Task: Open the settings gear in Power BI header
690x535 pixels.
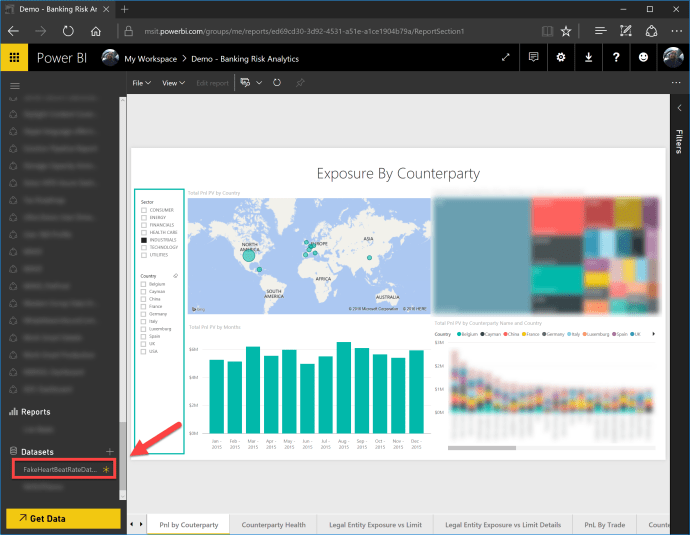Action: coord(561,57)
